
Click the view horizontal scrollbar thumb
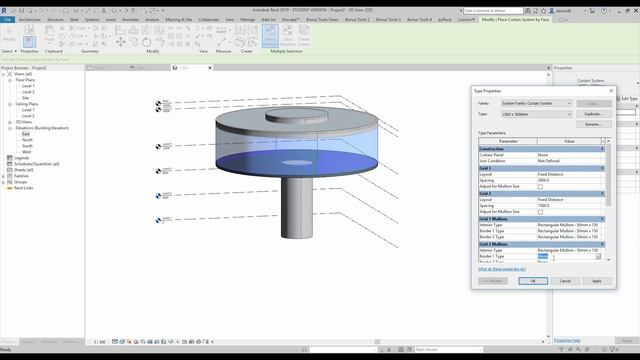tap(377, 342)
